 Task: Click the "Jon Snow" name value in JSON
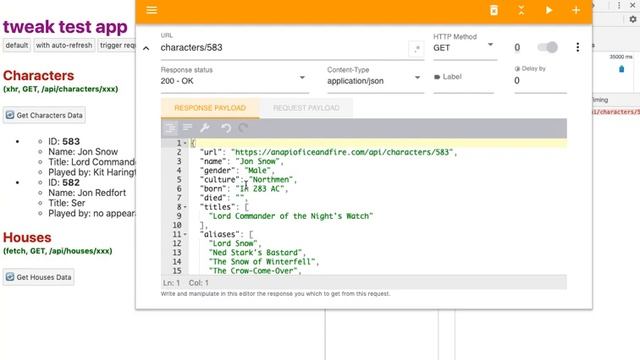(258, 161)
